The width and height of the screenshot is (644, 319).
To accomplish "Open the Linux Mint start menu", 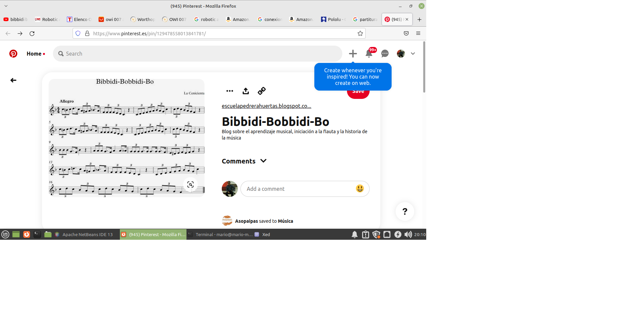I will click(5, 234).
